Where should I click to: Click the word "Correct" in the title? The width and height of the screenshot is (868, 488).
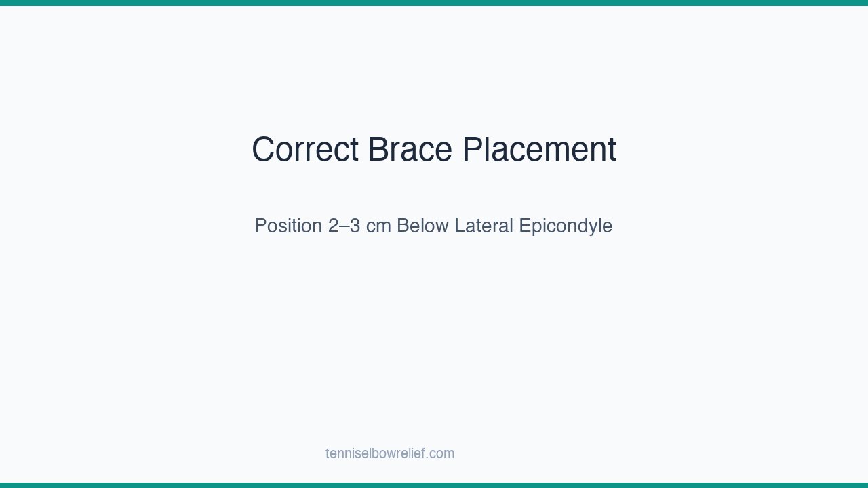point(304,150)
